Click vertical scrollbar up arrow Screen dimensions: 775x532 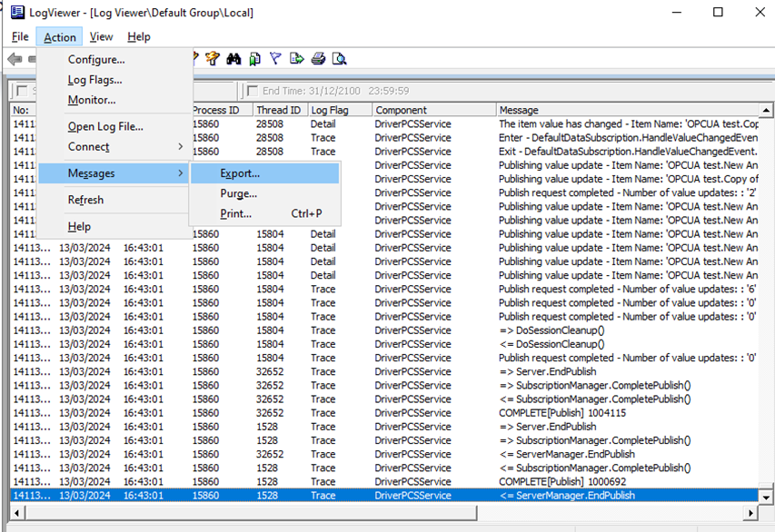tap(766, 110)
